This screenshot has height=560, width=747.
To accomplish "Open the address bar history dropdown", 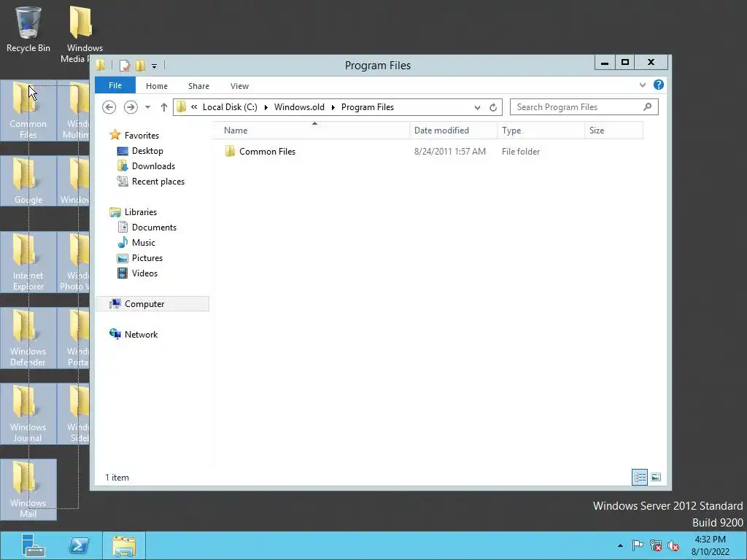I will pos(477,108).
